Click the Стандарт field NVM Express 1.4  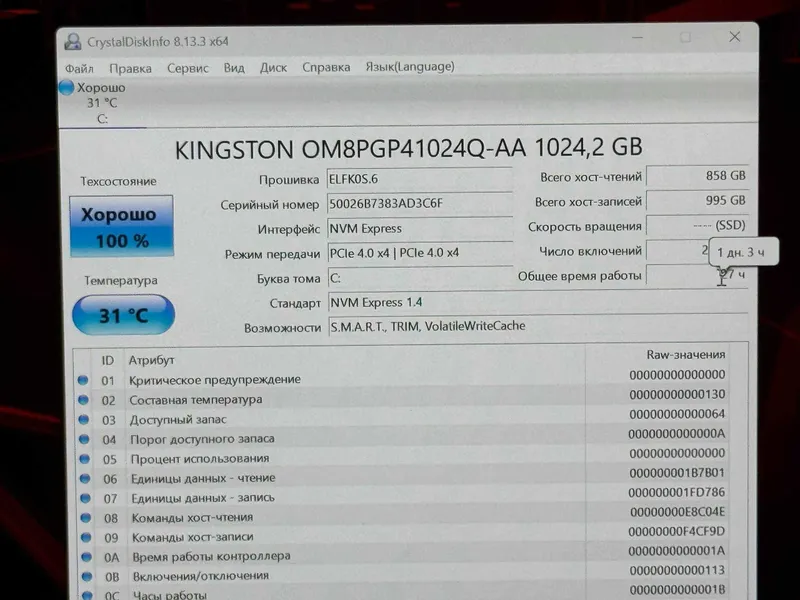pos(538,303)
